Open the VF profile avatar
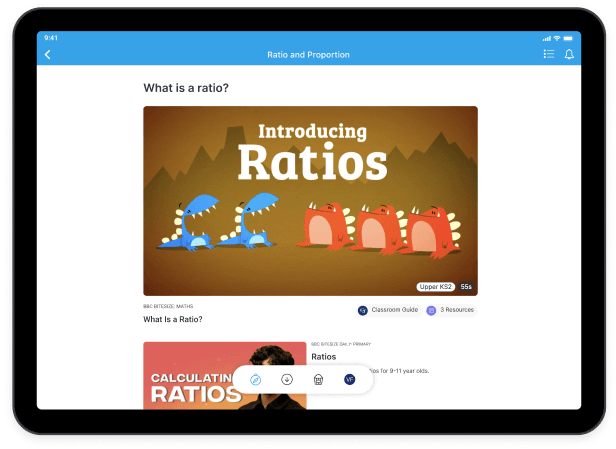The height and width of the screenshot is (449, 616). click(350, 379)
